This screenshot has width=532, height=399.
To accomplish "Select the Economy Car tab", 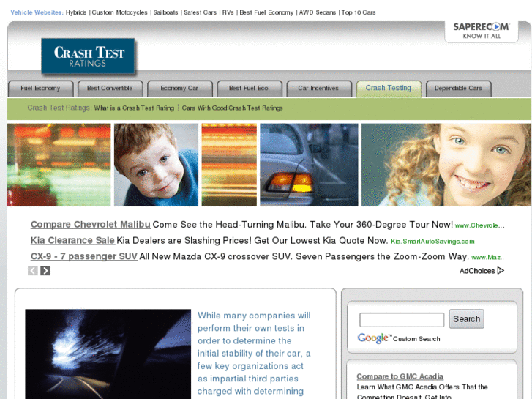I will pos(179,89).
